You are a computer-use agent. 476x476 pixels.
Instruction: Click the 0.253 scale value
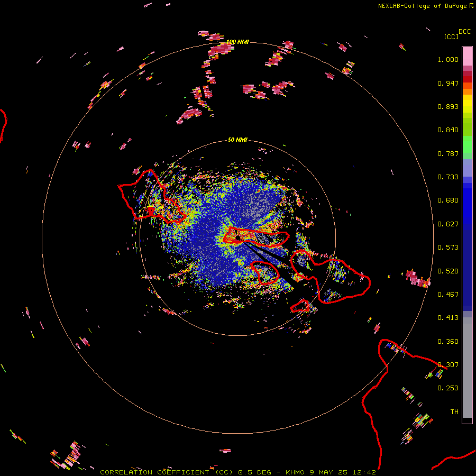coord(448,388)
